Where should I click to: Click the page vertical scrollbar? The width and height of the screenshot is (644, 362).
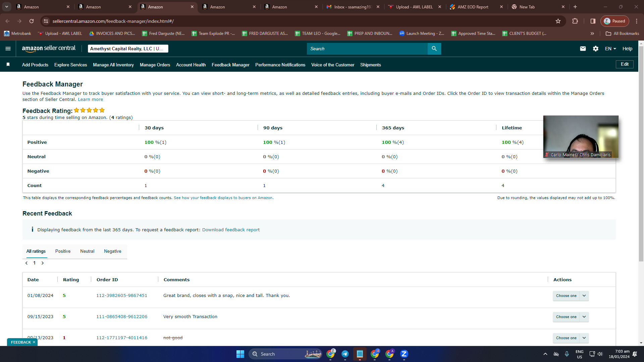[641, 154]
